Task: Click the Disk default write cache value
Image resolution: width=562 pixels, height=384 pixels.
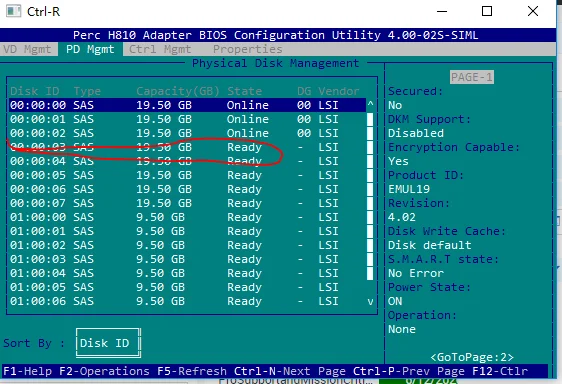Action: click(430, 245)
